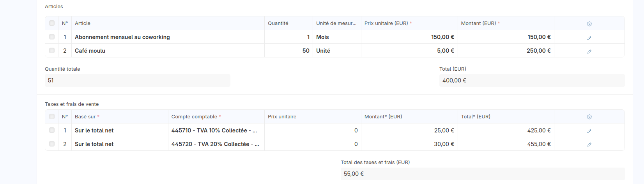Edit the TVA 20% Collectée tax row
Screen dimensions: 644x184
pyautogui.click(x=589, y=145)
